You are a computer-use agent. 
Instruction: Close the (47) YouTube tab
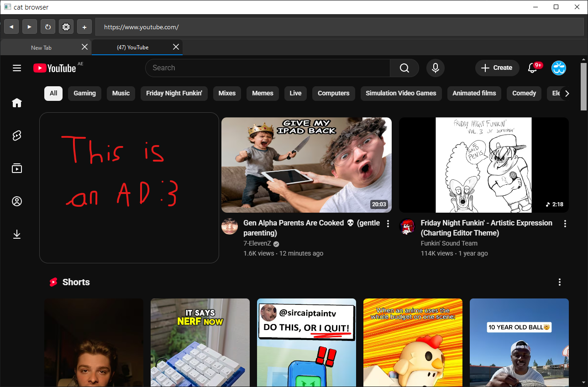coord(176,47)
